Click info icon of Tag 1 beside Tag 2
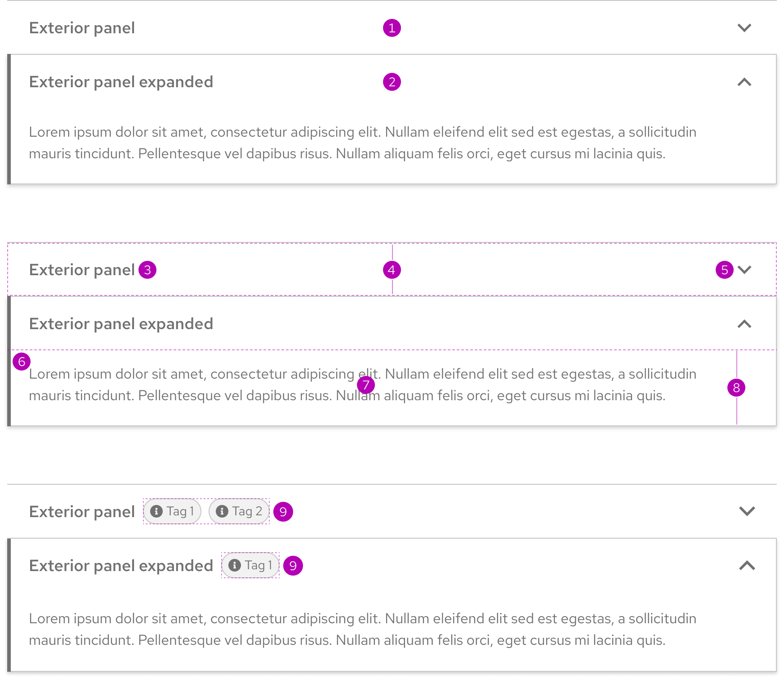Viewport: 784px width, 679px height. (156, 511)
